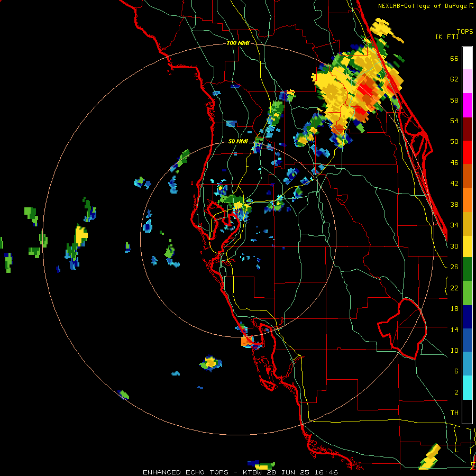This screenshot has height=476, width=476.
Task: Click the 16:46 timestamp
Action: 326,472
